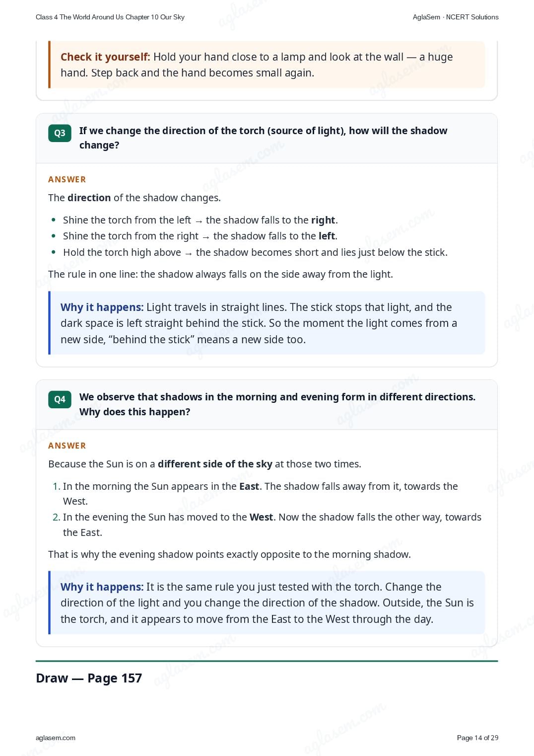
Task: Click the Check it yourself callout box
Action: tap(267, 65)
